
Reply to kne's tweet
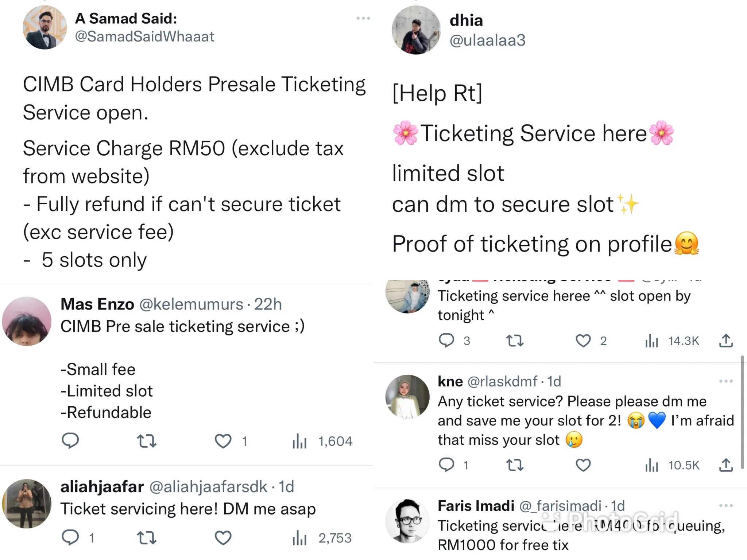[446, 465]
